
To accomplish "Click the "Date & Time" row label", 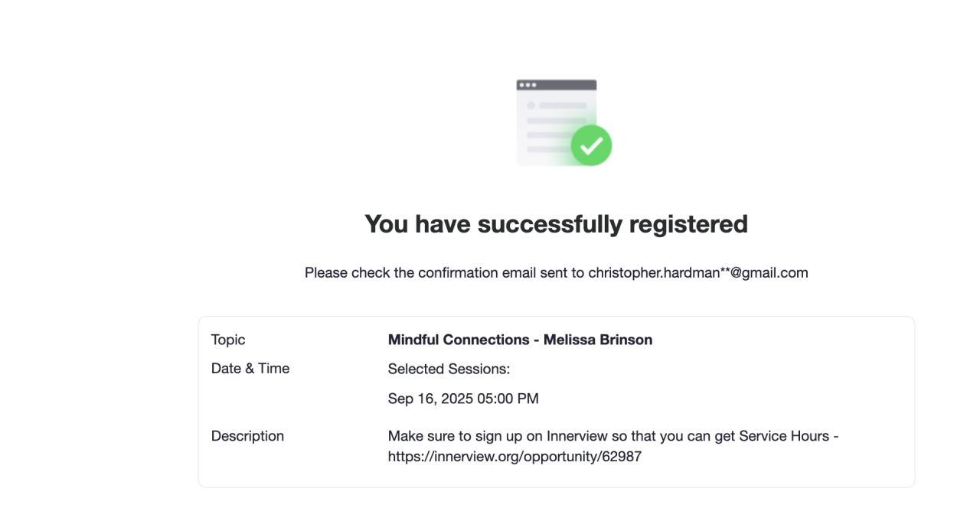I will click(250, 369).
